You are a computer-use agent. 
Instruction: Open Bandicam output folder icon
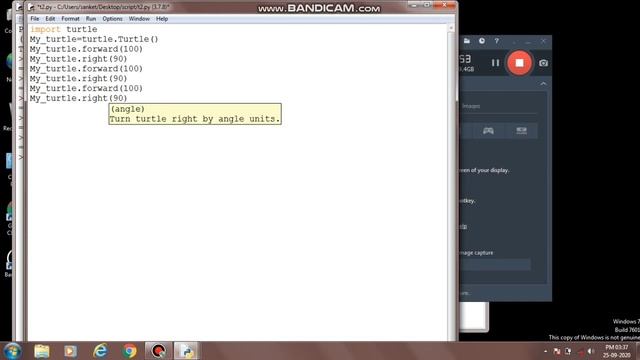click(467, 41)
